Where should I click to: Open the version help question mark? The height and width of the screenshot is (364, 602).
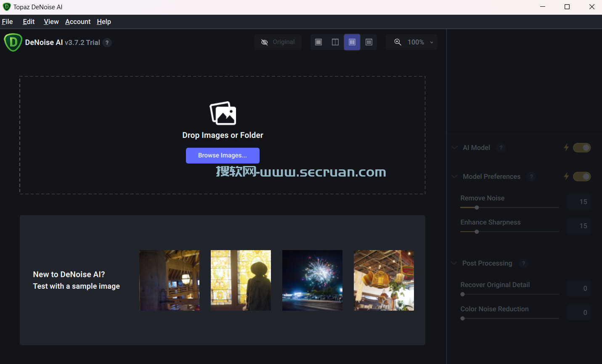coord(107,42)
